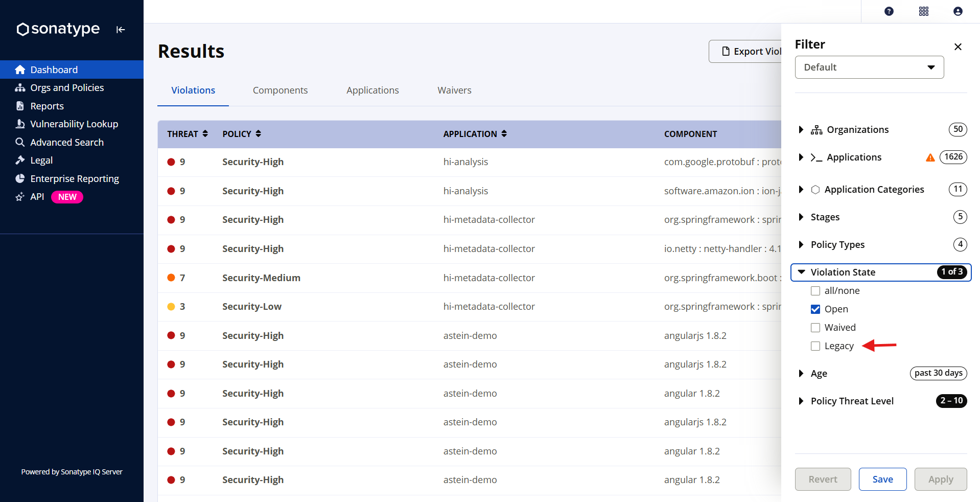Click the 1626 Applications count badge
This screenshot has height=502, width=980.
tap(953, 157)
